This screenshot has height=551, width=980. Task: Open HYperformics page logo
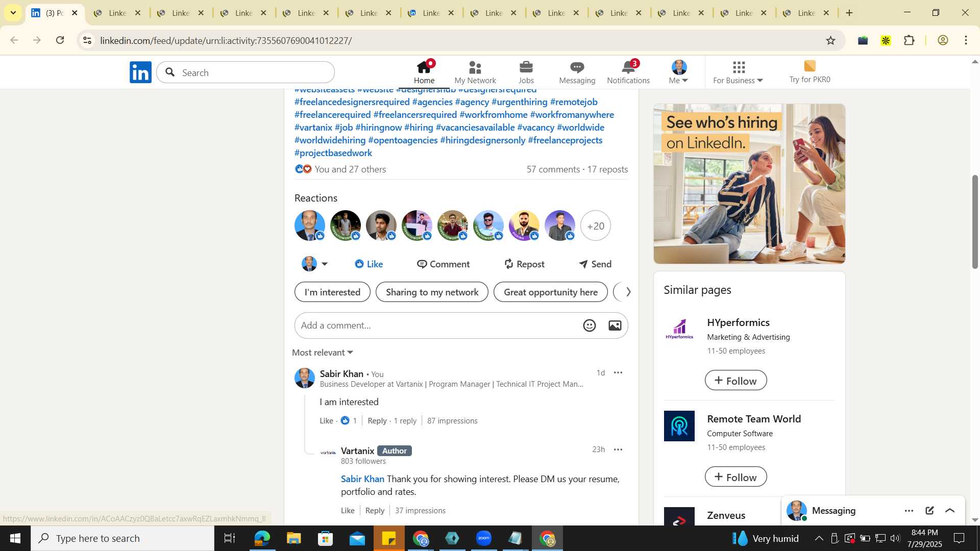tap(679, 330)
